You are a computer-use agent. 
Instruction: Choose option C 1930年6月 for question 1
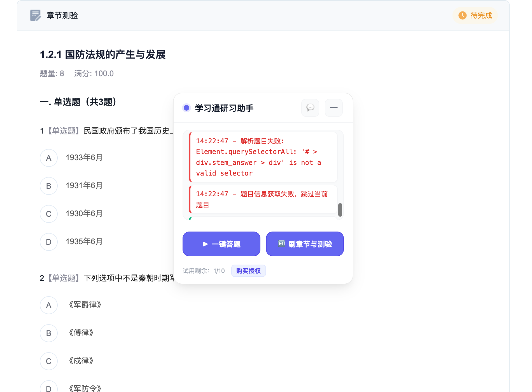pyautogui.click(x=49, y=214)
